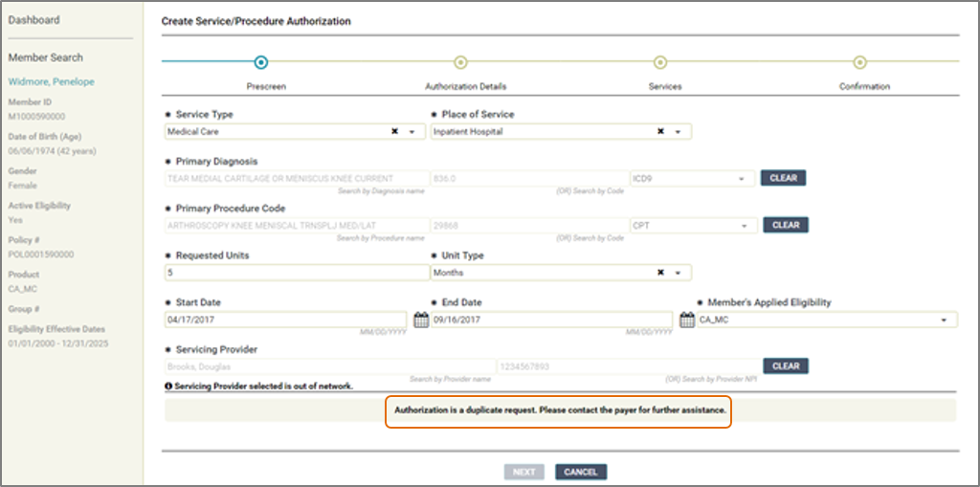Click the out of network info icon
980x487 pixels.
tap(169, 386)
